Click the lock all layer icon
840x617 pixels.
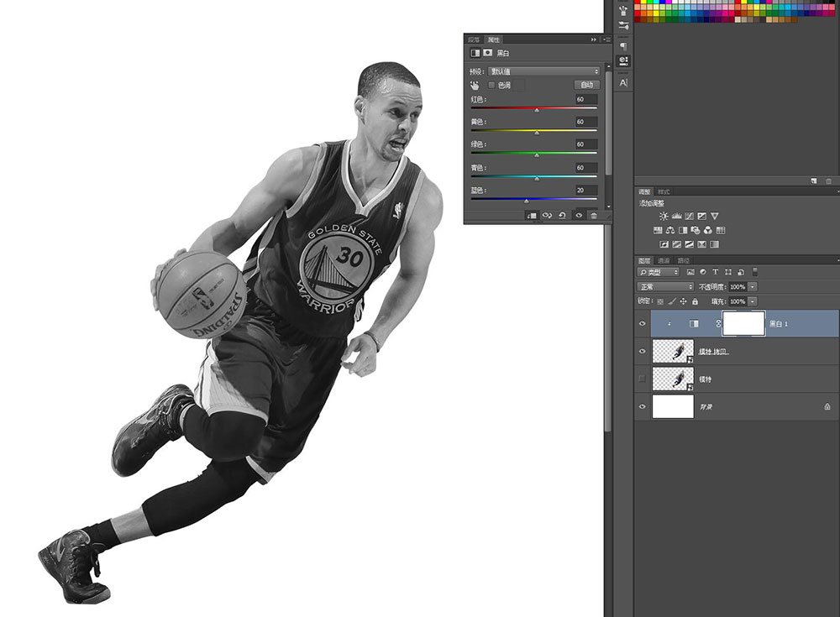695,301
